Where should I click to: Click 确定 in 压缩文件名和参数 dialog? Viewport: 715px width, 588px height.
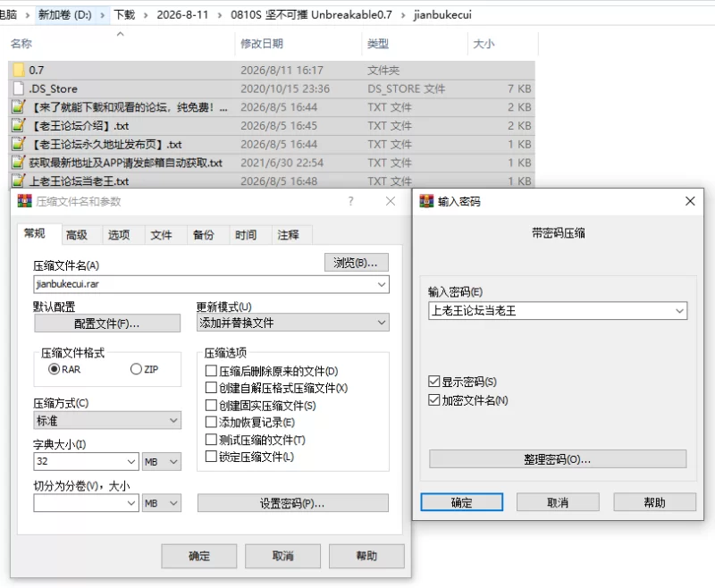point(198,556)
